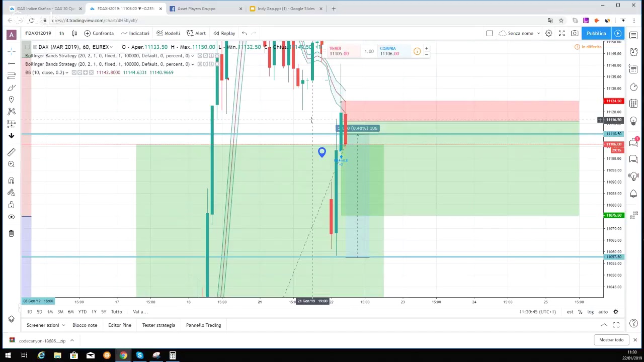Viewport: 644px width, 362px height.
Task: Expand the BB (10, close, 0.2) dropdown arrow
Action: pyautogui.click(x=67, y=72)
